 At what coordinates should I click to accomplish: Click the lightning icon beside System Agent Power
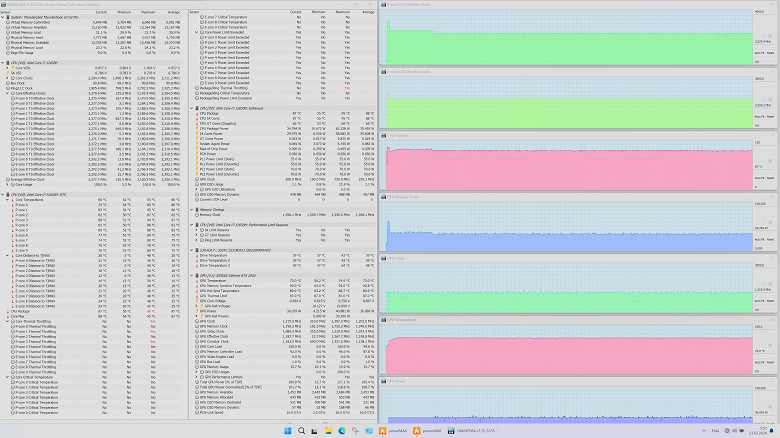click(x=197, y=144)
